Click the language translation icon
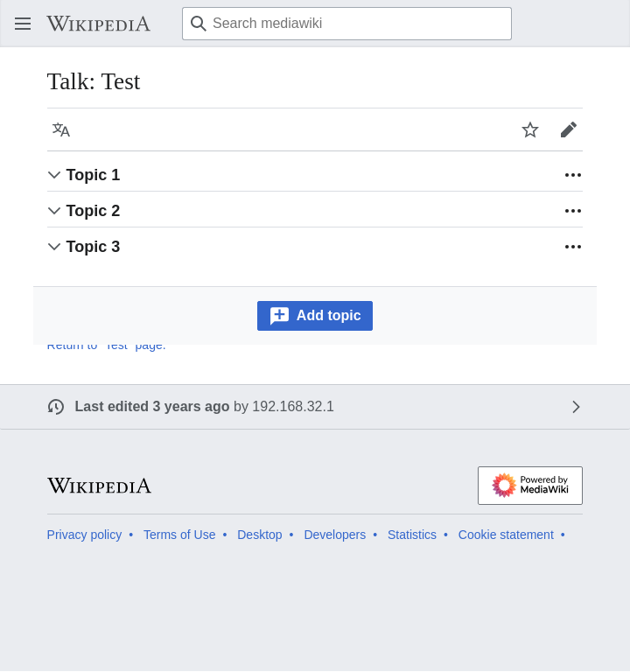This screenshot has width=630, height=672. (x=61, y=129)
